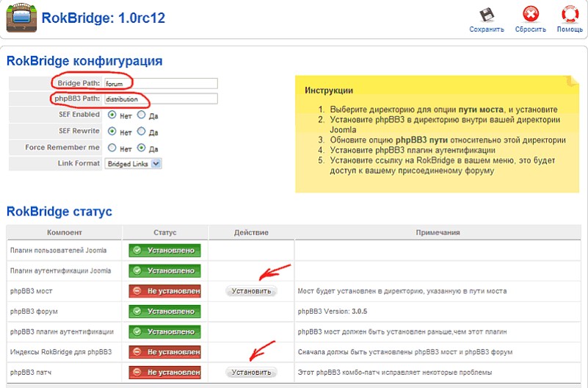The image size is (588, 388).
Task: Select Нет for SEF Enabled
Action: (x=112, y=115)
